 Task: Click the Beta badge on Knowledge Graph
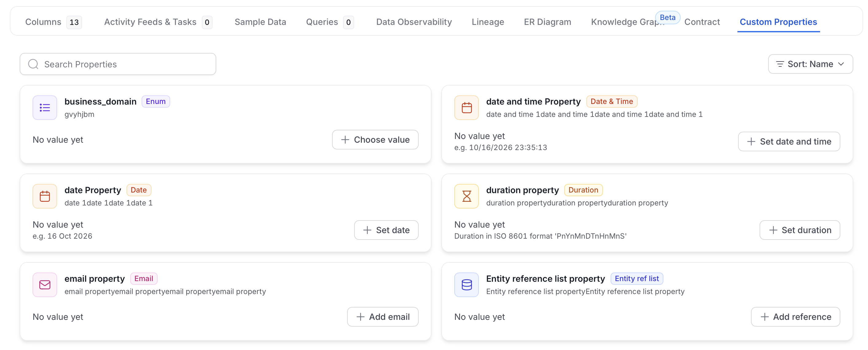click(667, 17)
